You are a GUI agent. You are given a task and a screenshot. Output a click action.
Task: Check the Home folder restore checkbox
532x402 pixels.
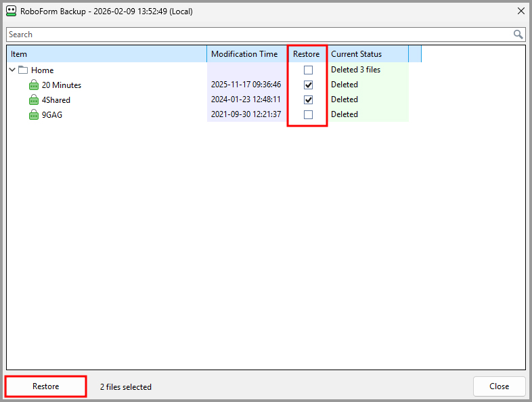click(308, 70)
